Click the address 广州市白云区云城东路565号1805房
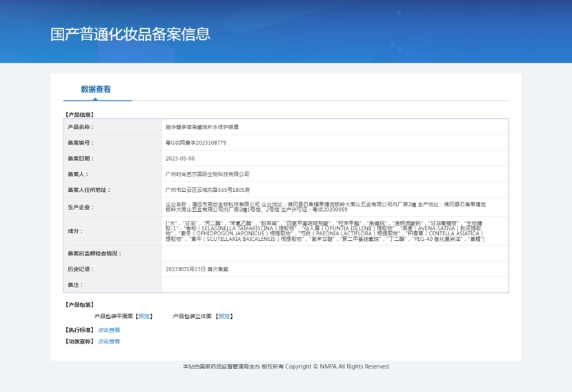This screenshot has height=392, width=572. 208,190
